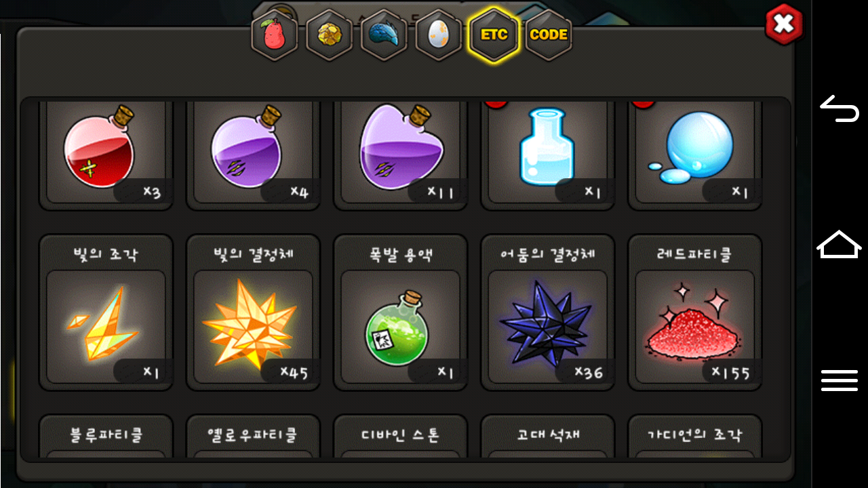Close inventory with red X button
The height and width of the screenshot is (488, 868).
click(x=784, y=24)
